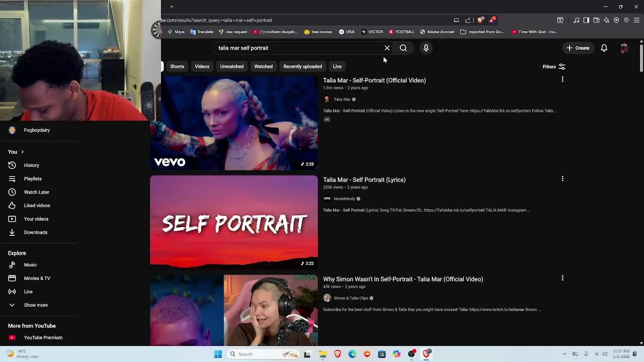This screenshot has height=362, width=644.
Task: Go to the NewMelody channel
Action: [344, 199]
